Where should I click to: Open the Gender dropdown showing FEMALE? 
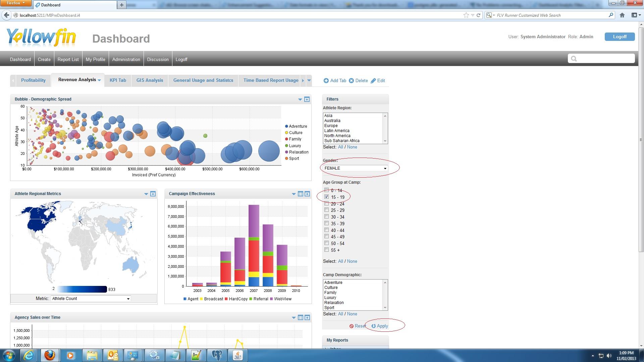coord(385,168)
